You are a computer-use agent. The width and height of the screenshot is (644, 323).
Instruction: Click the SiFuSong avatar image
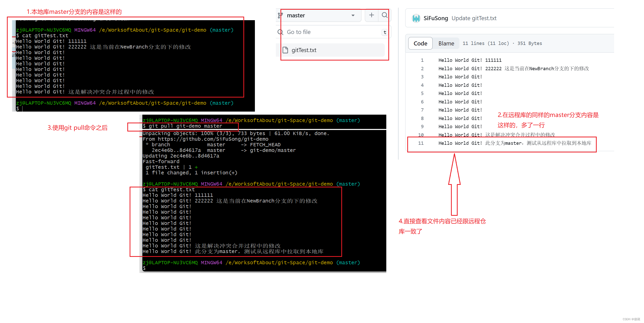pyautogui.click(x=416, y=18)
